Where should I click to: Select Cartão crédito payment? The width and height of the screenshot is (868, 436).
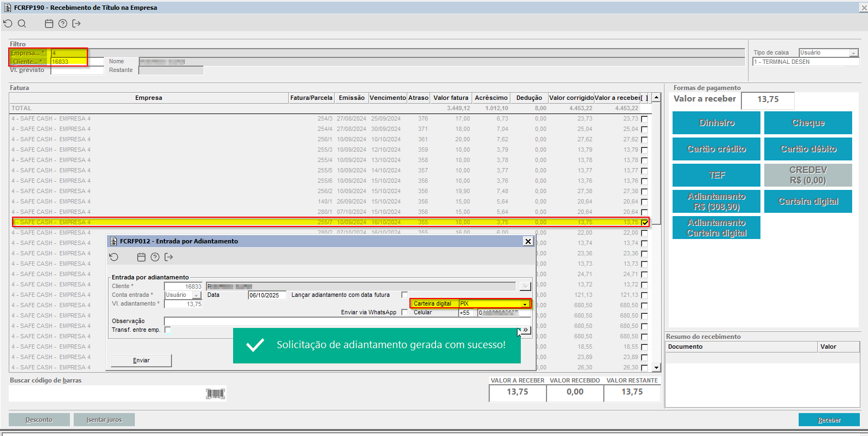[x=716, y=149]
